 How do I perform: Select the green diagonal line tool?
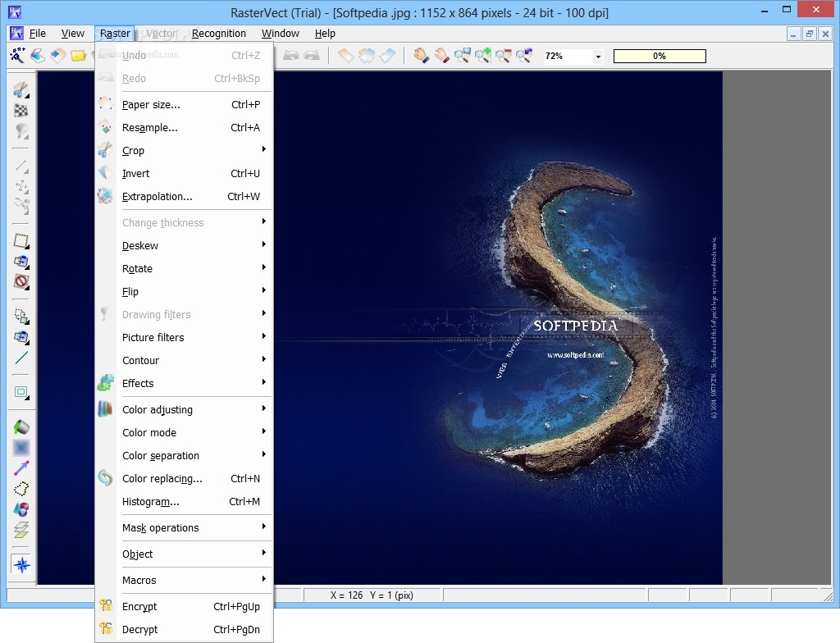[21, 358]
